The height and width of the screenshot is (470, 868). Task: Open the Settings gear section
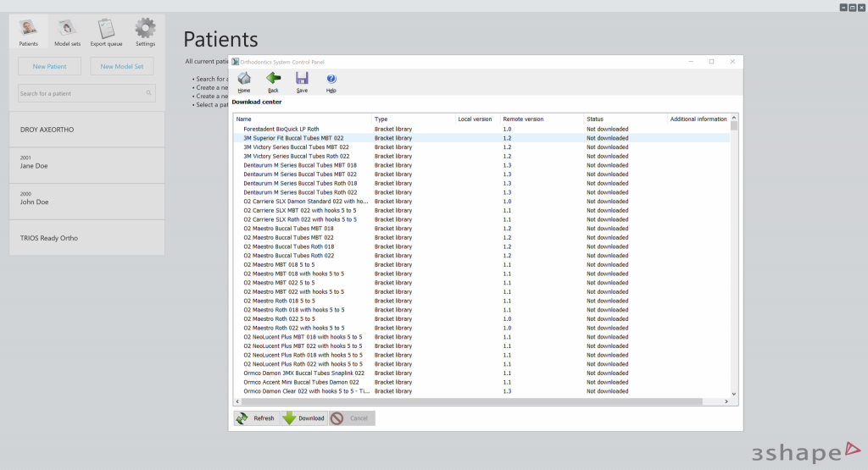point(146,31)
